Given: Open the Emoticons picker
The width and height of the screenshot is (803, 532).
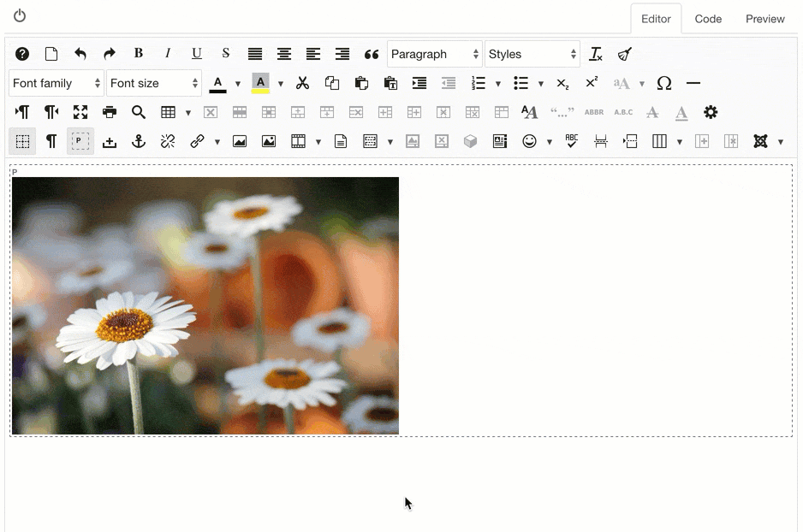Looking at the screenshot, I should coord(528,141).
